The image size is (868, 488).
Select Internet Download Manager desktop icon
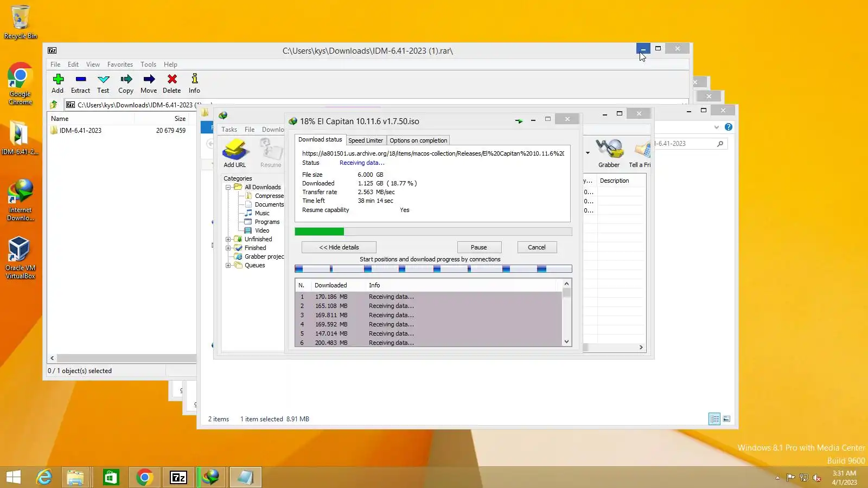[21, 200]
